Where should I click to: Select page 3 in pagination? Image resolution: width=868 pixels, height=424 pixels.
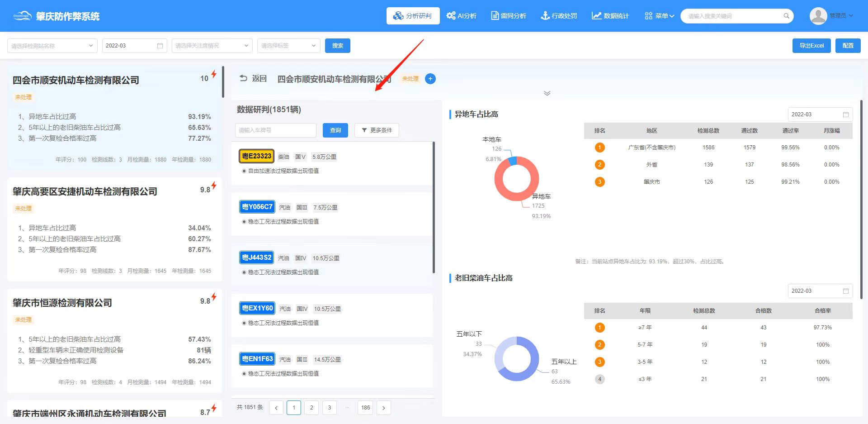click(x=329, y=408)
